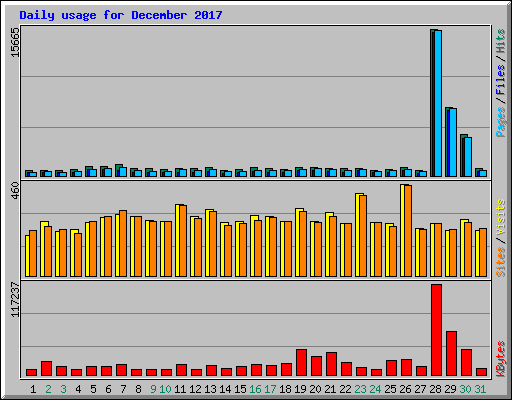Click the Hits legend label
The width and height of the screenshot is (512, 400).
pos(501,41)
